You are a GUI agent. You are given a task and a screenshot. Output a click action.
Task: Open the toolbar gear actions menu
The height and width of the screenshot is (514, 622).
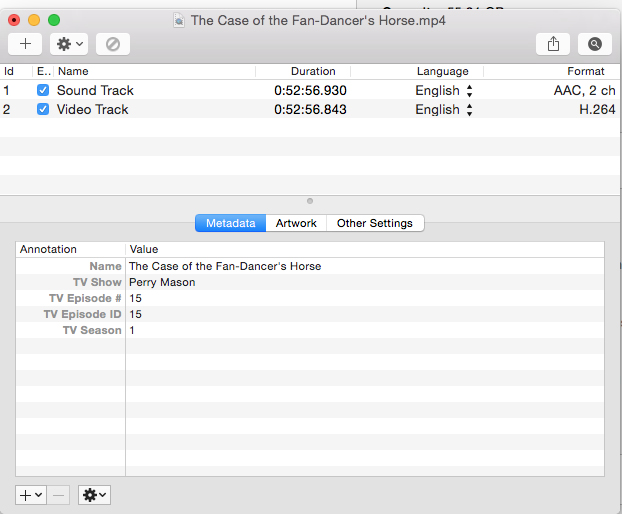pyautogui.click(x=69, y=44)
